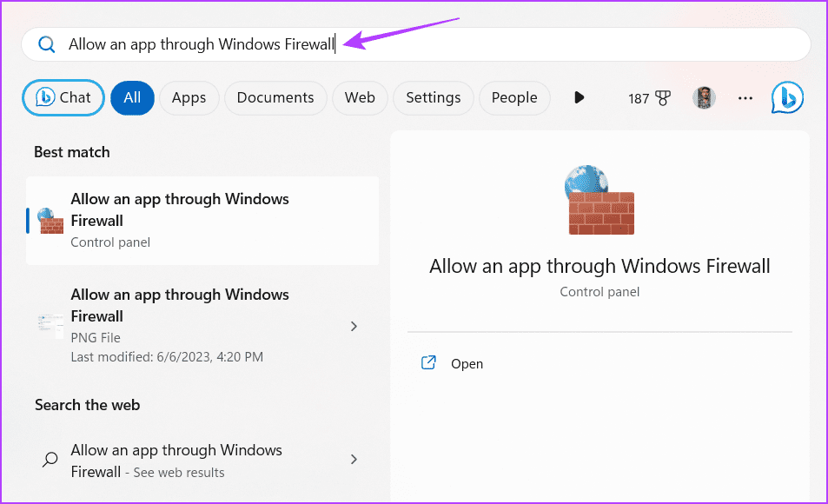The image size is (828, 504).
Task: Open the user profile avatar
Action: pos(704,97)
